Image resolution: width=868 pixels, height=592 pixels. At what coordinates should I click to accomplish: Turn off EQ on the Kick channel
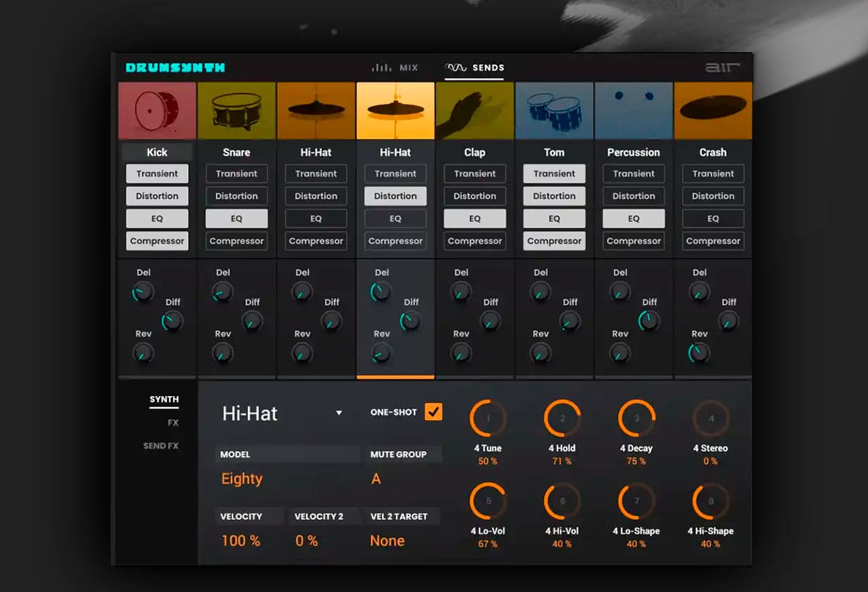coord(157,218)
